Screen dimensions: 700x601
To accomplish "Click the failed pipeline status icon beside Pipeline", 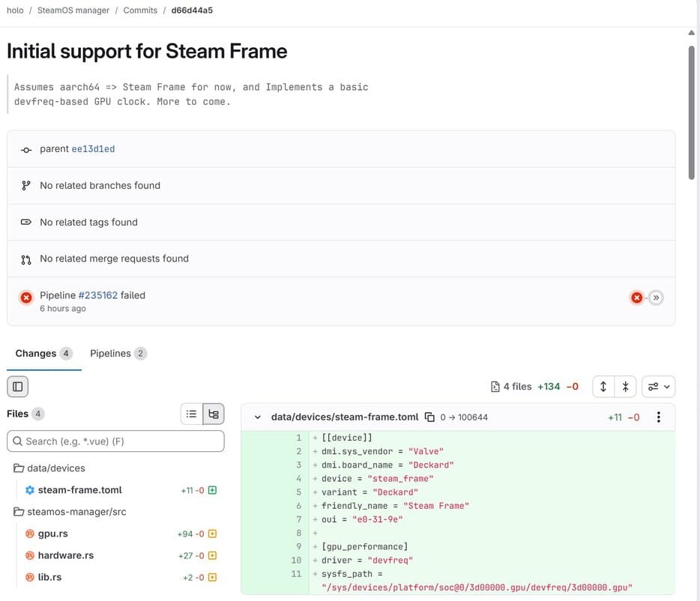I will [x=26, y=298].
